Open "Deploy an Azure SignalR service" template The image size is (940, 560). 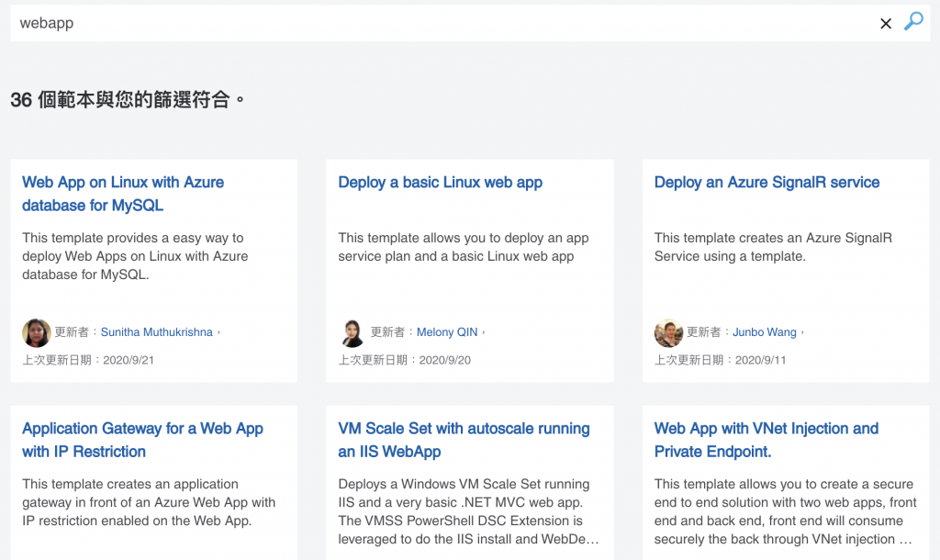pyautogui.click(x=767, y=183)
